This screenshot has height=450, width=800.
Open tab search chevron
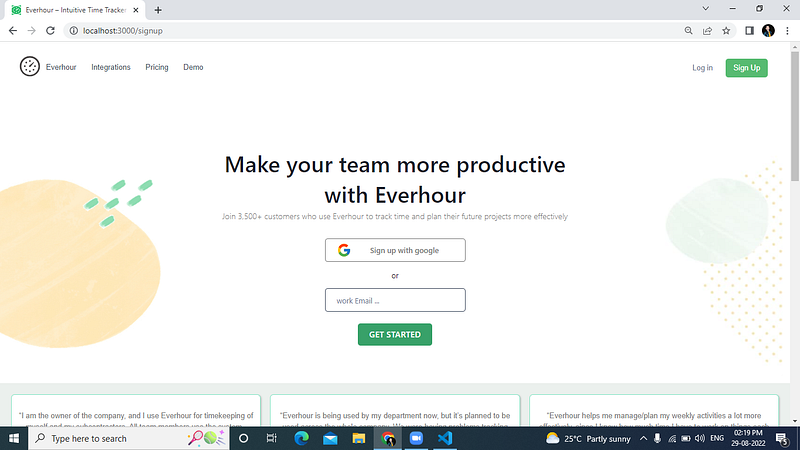point(706,9)
